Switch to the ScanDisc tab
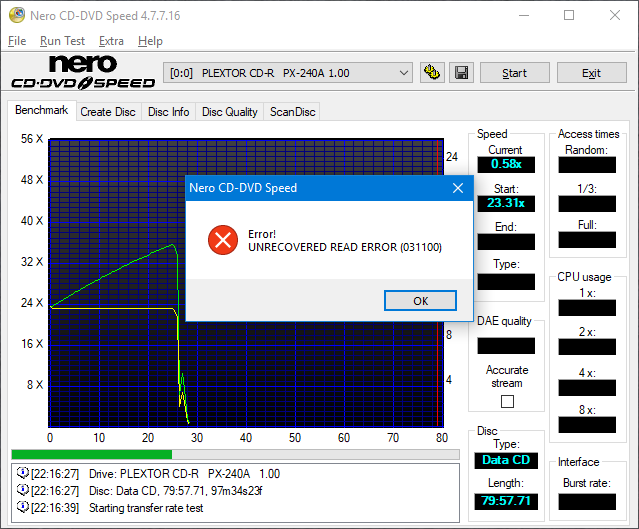The image size is (639, 529). (x=293, y=112)
